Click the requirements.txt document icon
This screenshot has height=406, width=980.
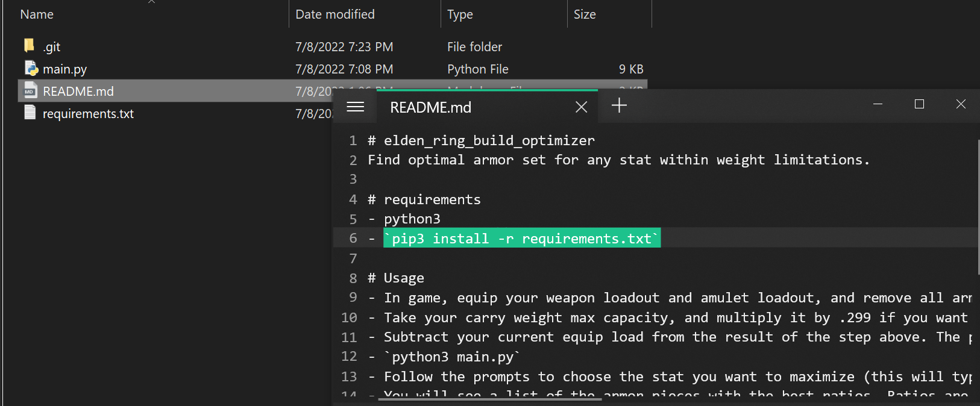coord(30,113)
